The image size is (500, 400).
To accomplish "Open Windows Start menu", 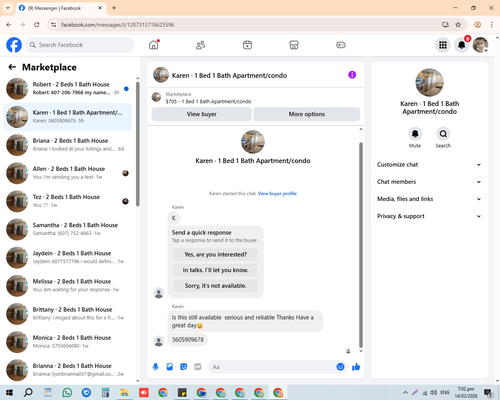I will (x=9, y=392).
